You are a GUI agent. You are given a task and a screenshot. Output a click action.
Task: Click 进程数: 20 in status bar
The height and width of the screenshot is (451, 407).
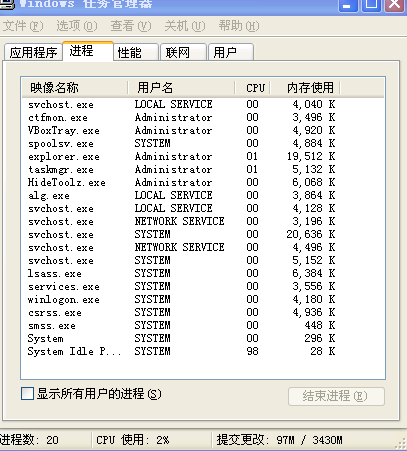pos(29,440)
